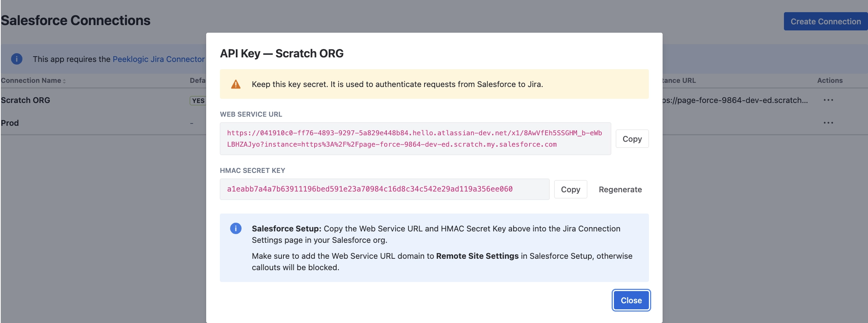
Task: Open actions menu for Prod row
Action: pyautogui.click(x=828, y=123)
